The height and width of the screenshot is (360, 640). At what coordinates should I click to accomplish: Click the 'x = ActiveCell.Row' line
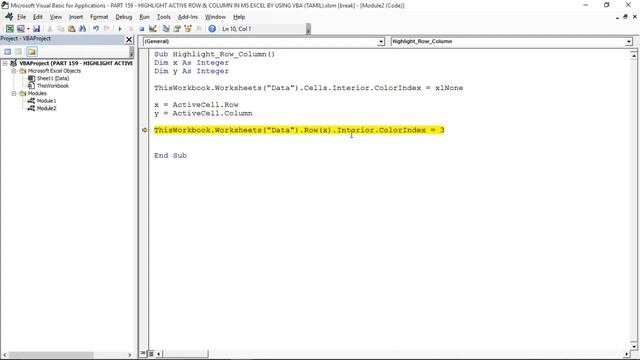[196, 105]
